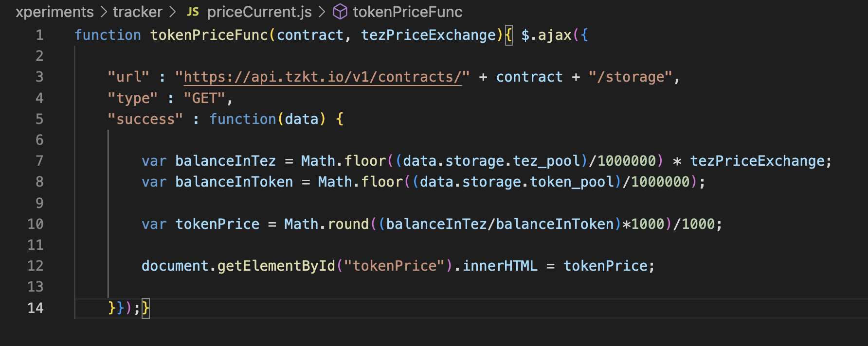Select tokenPriceFunc in the breadcrumb

pos(407,12)
